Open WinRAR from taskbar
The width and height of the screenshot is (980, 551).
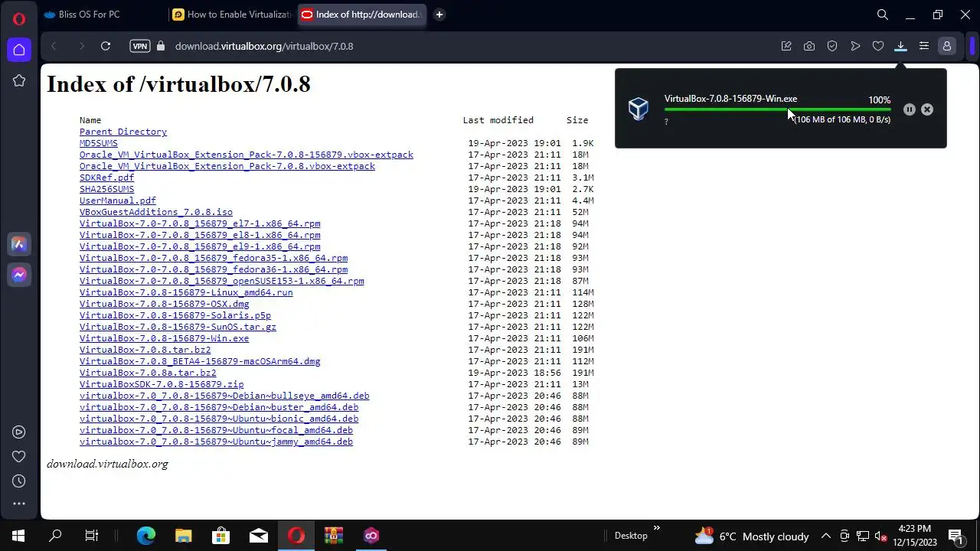(334, 536)
